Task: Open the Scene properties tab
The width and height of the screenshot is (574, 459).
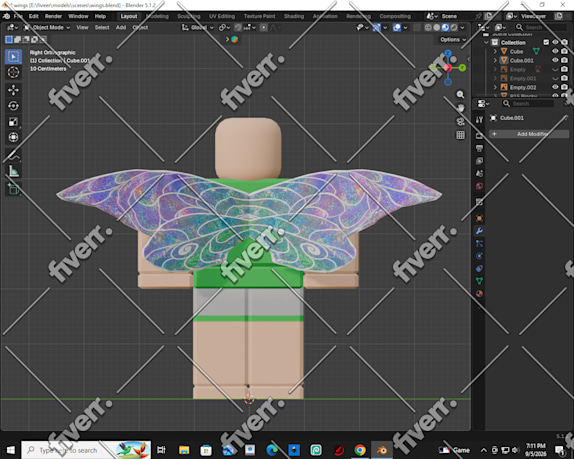Action: click(479, 173)
